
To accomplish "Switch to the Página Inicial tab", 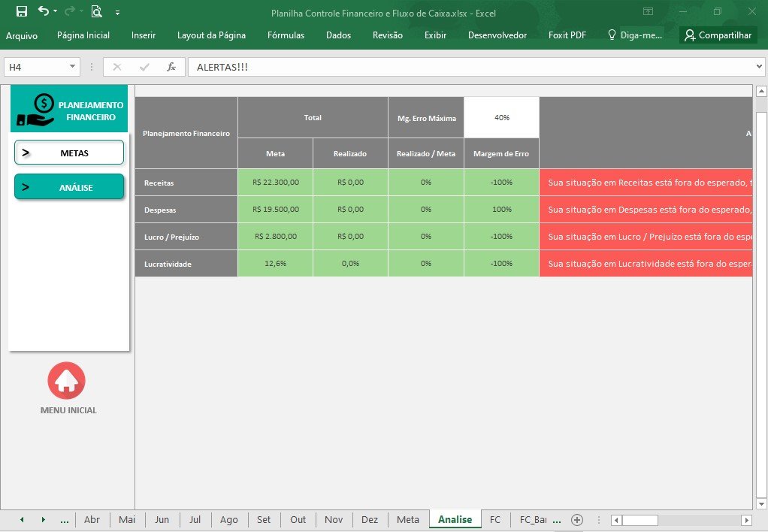I will coord(83,35).
